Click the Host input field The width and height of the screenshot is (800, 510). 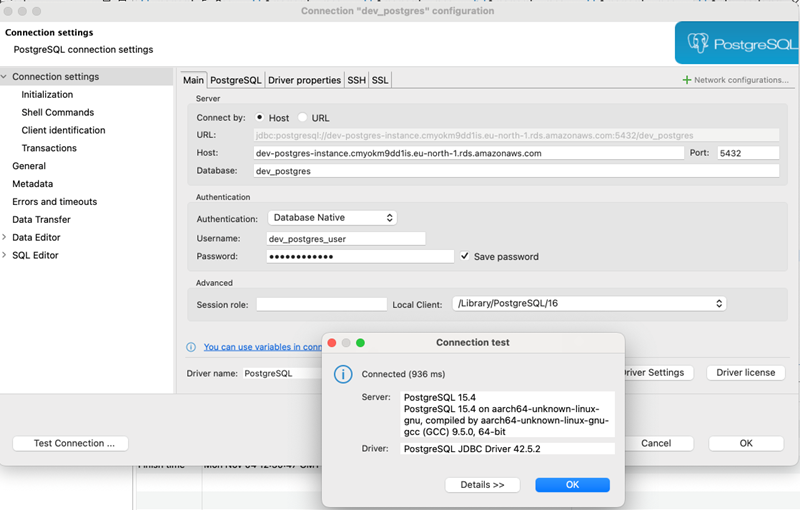pyautogui.click(x=468, y=153)
